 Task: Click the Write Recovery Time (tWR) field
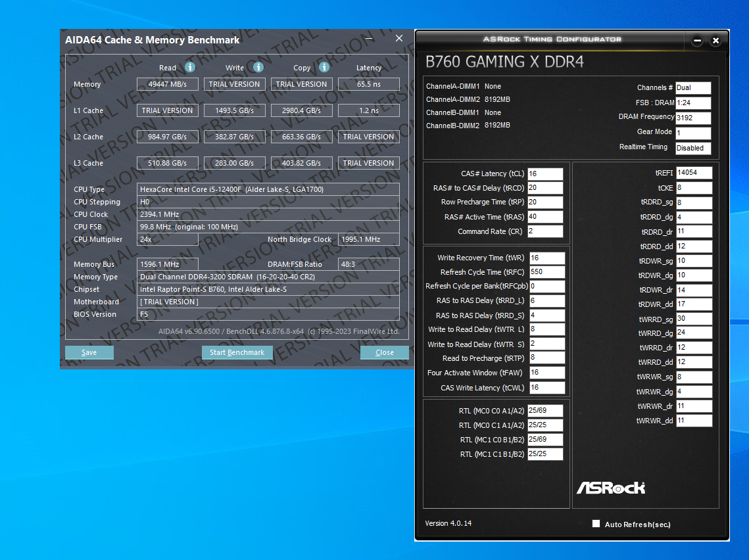pos(547,258)
